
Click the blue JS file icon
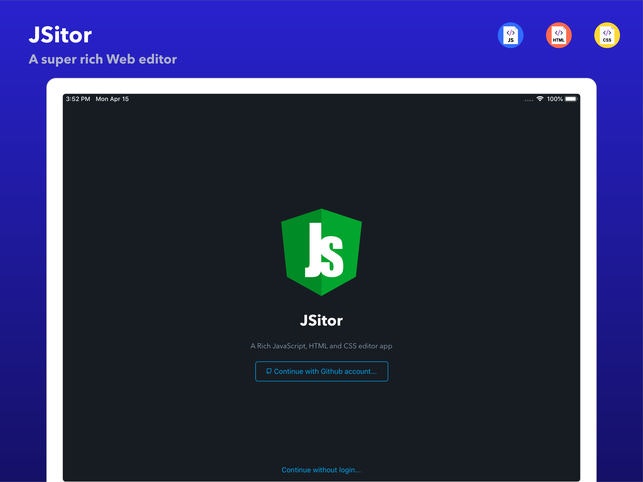pyautogui.click(x=510, y=35)
